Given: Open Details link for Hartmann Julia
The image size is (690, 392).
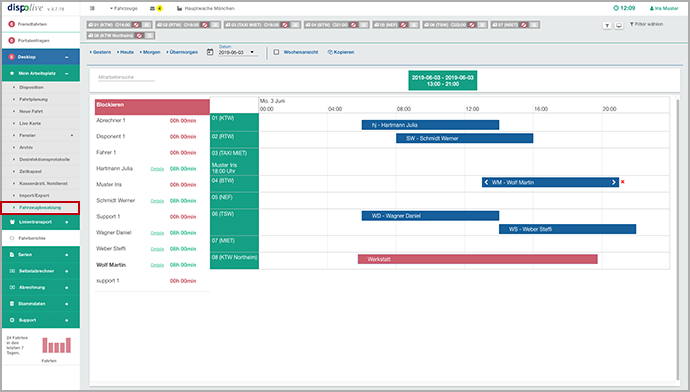Looking at the screenshot, I should (x=157, y=169).
